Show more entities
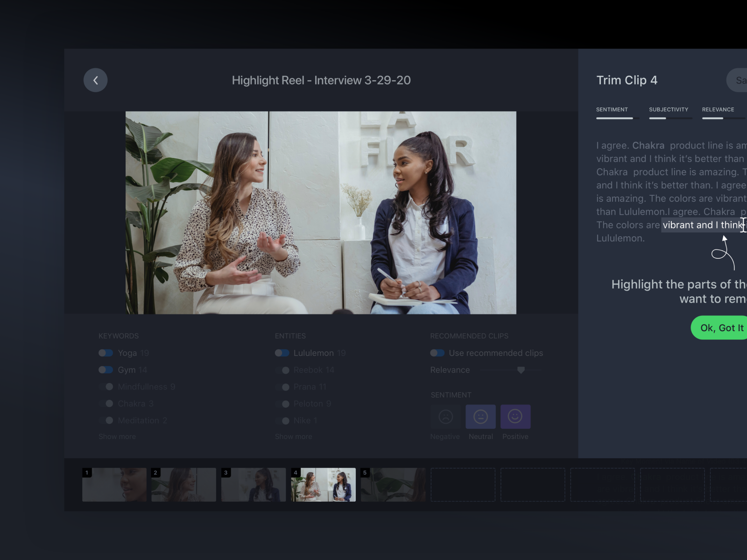 [293, 436]
